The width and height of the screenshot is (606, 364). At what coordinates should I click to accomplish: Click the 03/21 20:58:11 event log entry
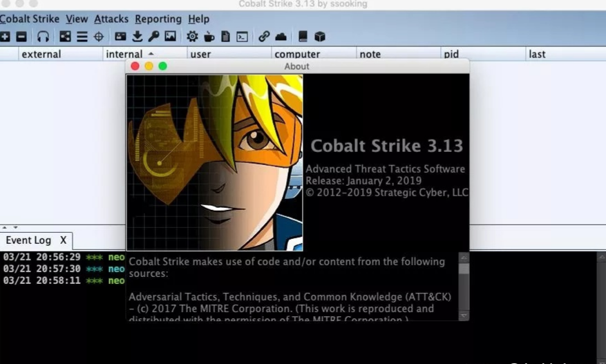(x=64, y=280)
